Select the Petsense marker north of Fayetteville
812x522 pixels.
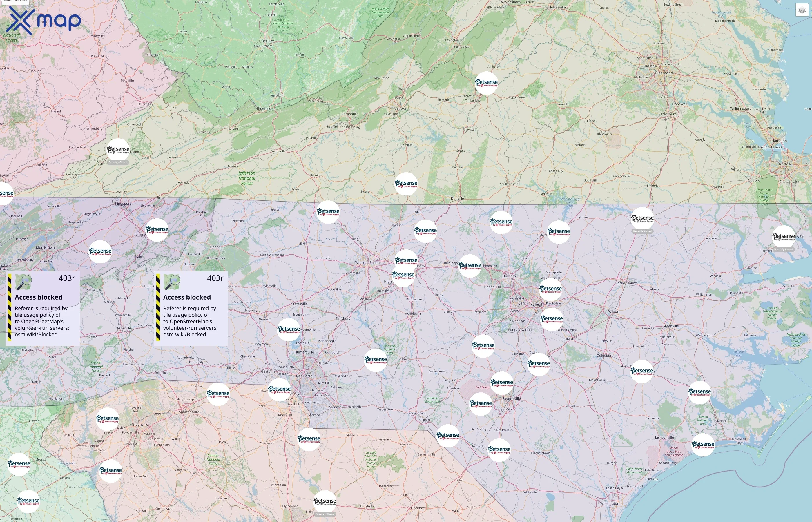point(502,383)
